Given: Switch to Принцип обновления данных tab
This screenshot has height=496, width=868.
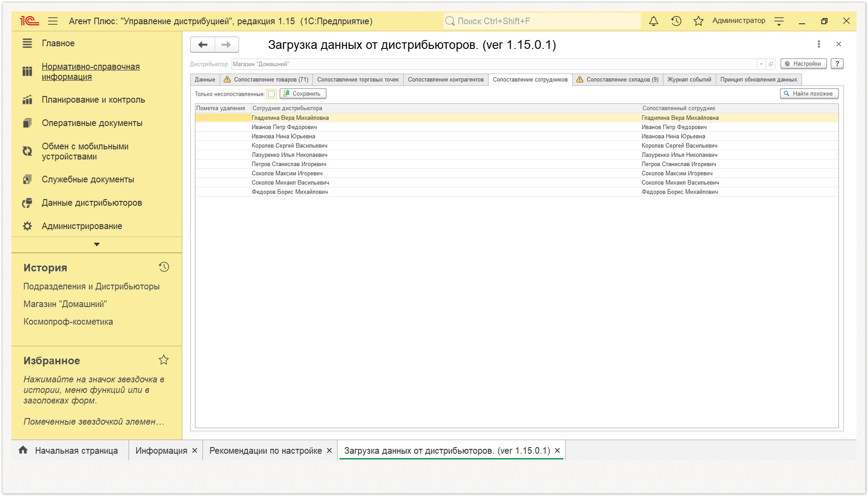Looking at the screenshot, I should click(x=758, y=80).
